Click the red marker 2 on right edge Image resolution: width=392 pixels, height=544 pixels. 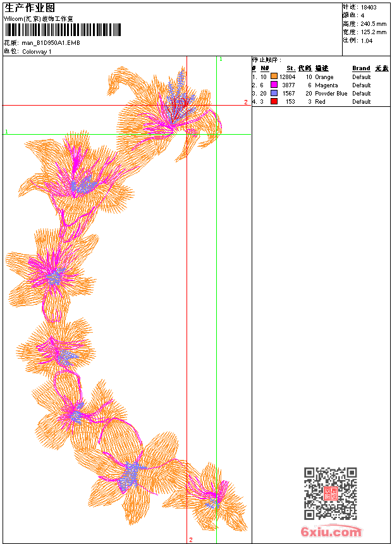point(246,102)
